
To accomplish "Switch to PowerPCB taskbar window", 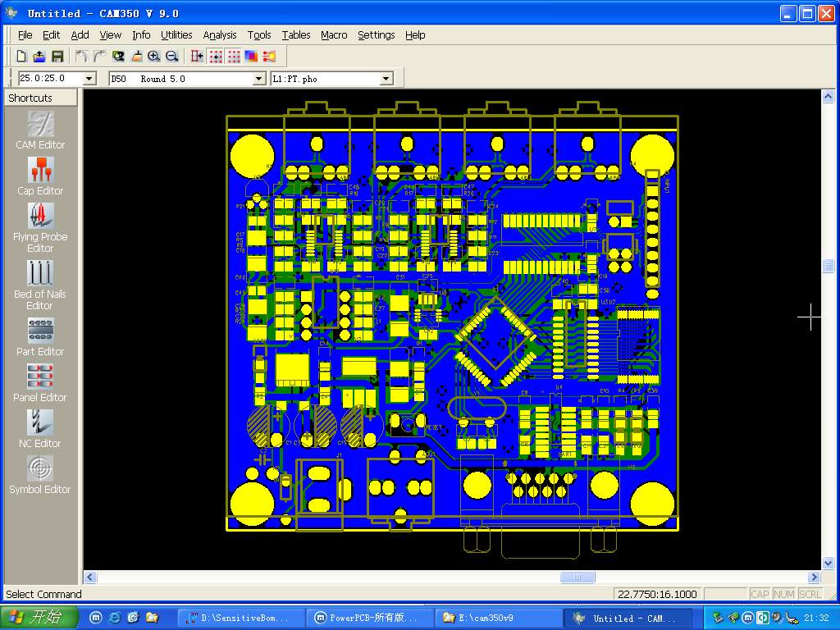I will [x=370, y=619].
